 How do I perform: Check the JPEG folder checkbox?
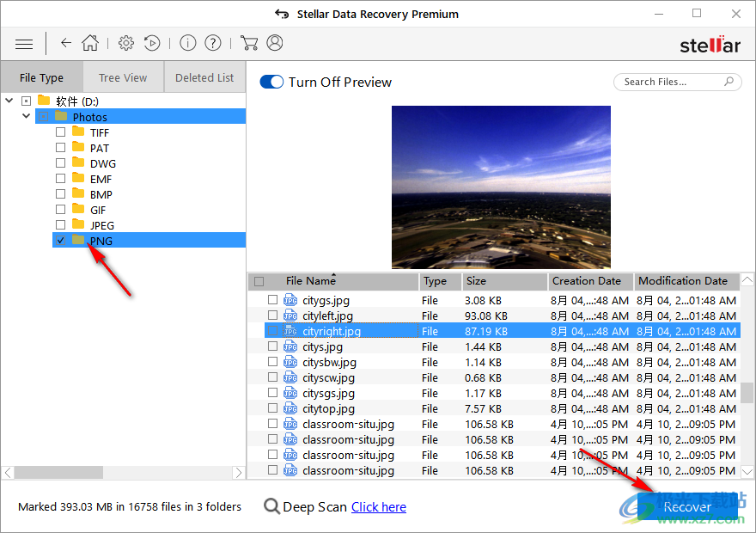coord(60,224)
